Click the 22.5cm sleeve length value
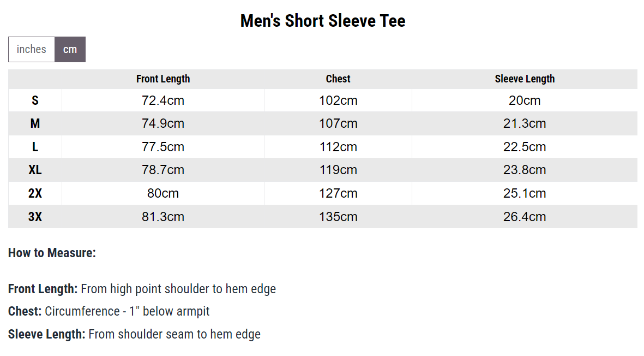This screenshot has height=356, width=644. point(525,147)
